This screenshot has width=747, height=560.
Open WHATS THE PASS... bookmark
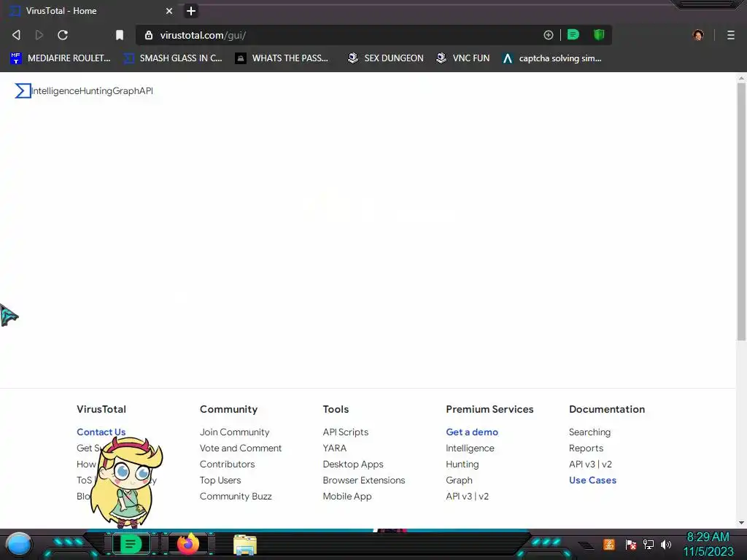click(x=282, y=58)
